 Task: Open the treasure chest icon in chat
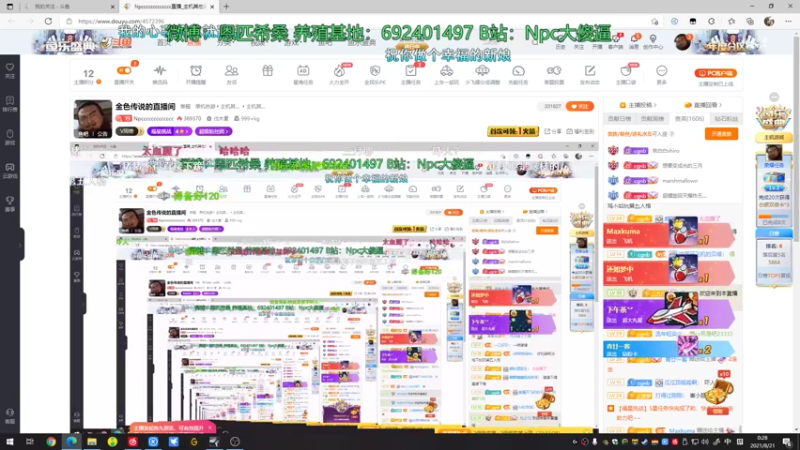coord(719,392)
